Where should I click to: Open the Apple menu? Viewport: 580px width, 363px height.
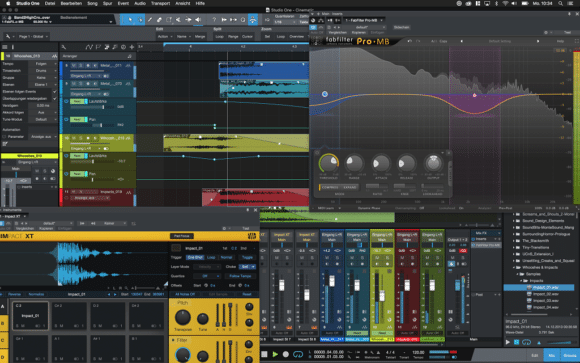tap(8, 3)
